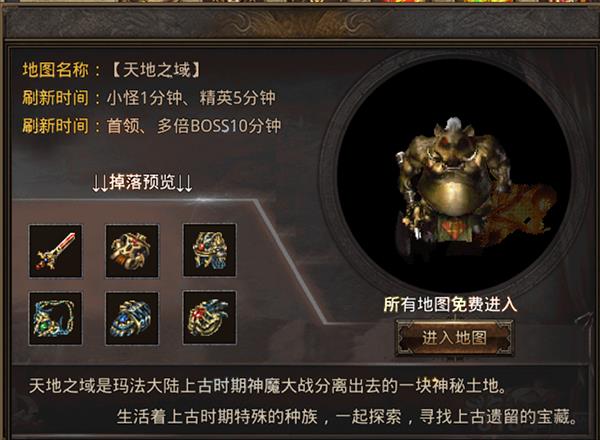Screen dimensions: 600x440
Task: Click the description line starting with 天地之域是玛法大陆
Action: [x=267, y=386]
